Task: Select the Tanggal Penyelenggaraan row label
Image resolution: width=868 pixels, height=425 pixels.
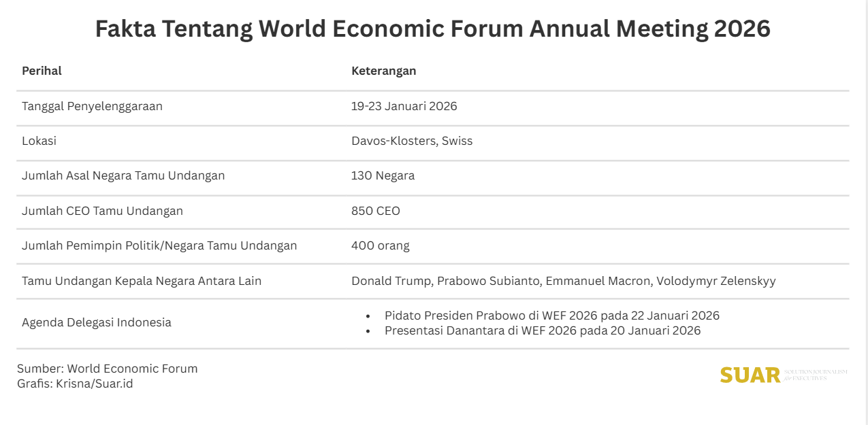Action: (92, 106)
